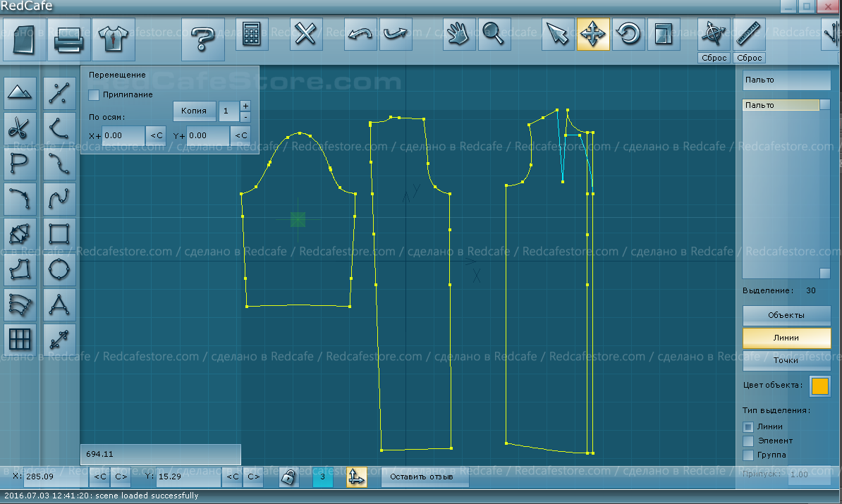The image size is (842, 504).
Task: Select the P-shaped path tool
Action: coord(20,163)
